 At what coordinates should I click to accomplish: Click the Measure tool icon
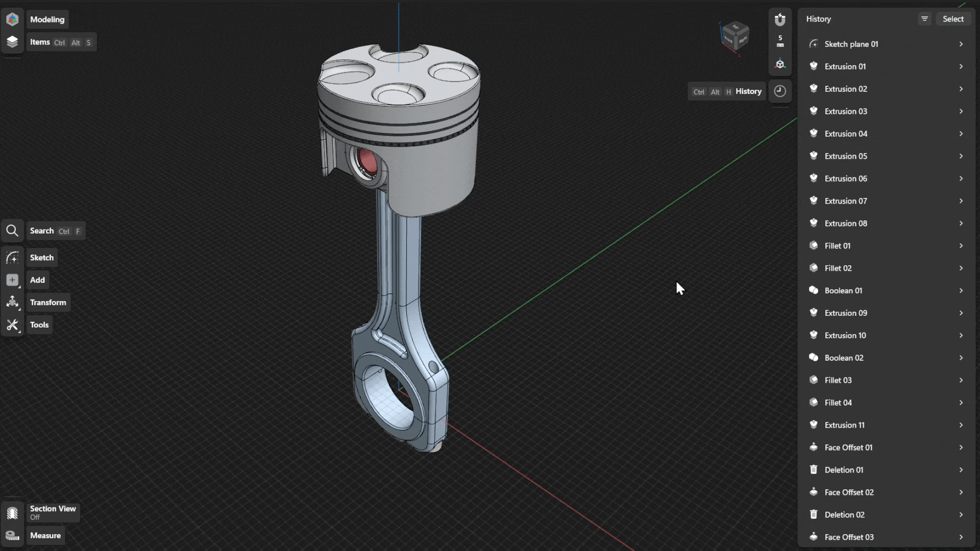[12, 535]
